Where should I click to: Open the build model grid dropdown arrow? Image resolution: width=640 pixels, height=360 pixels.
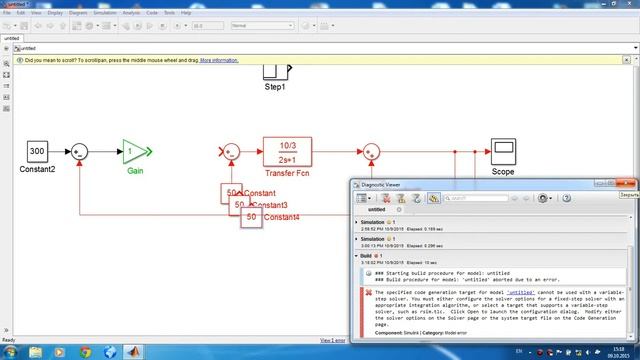tap(333, 26)
